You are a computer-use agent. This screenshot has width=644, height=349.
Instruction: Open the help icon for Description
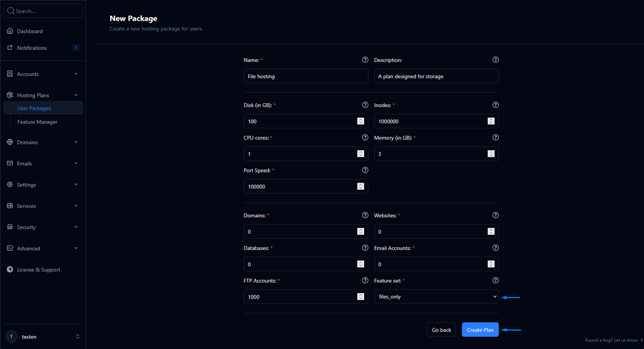496,60
